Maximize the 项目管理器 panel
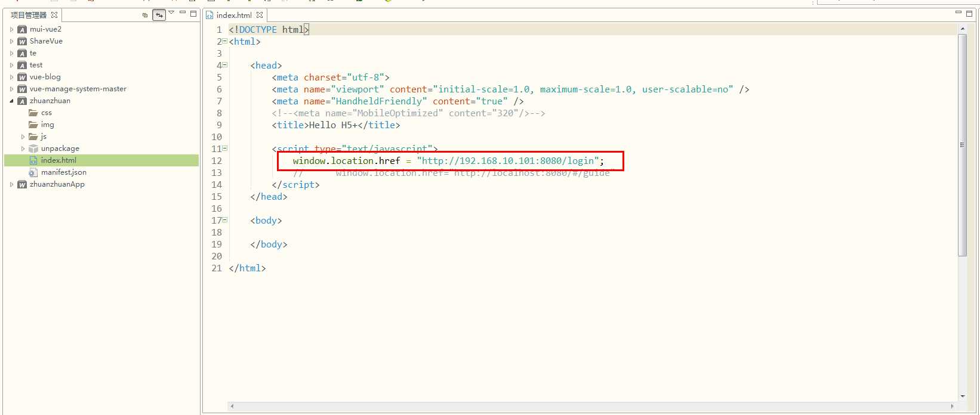Screen dimensions: 980x415 click(x=193, y=13)
